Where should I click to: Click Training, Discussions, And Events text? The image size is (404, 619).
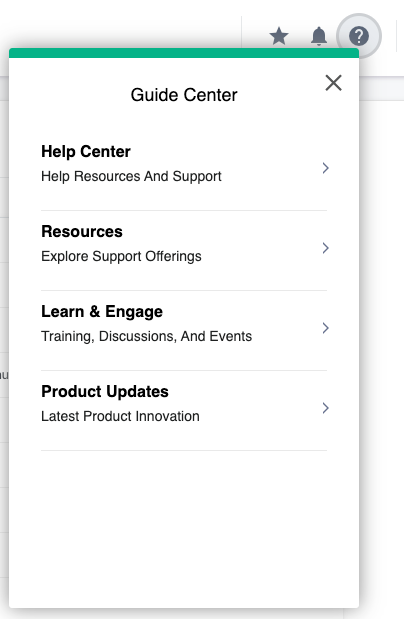tap(147, 336)
